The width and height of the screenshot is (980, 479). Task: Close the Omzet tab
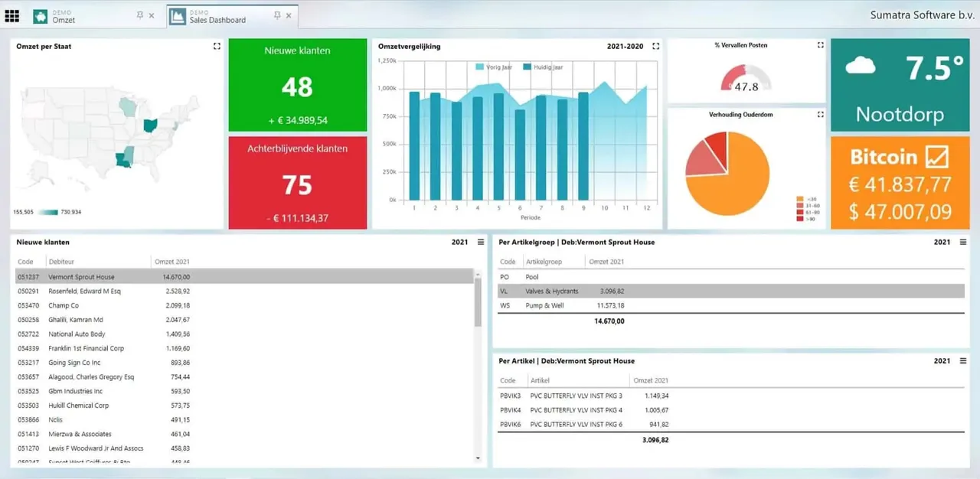coord(152,15)
